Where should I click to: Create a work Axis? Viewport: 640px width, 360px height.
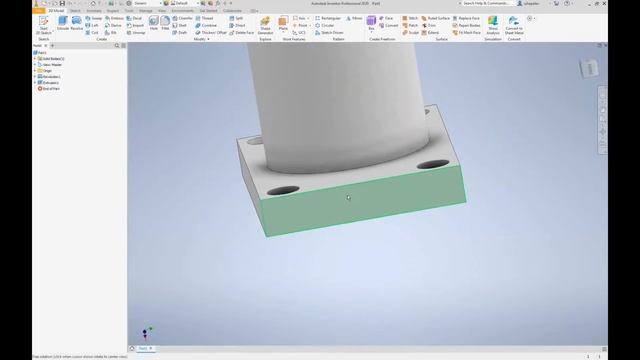tap(300, 18)
